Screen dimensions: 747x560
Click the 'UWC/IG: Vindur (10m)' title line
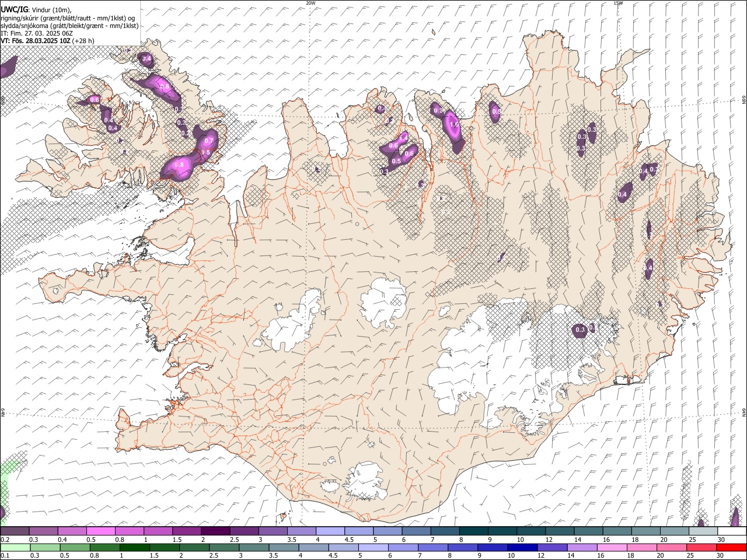pos(36,10)
